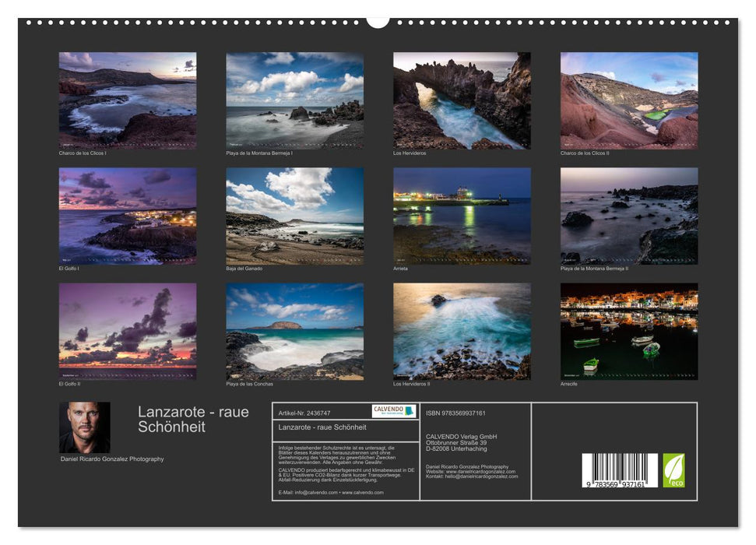This screenshot has height=545, width=756.
Task: Select the Arrecife night boats photo
Action: point(629,332)
